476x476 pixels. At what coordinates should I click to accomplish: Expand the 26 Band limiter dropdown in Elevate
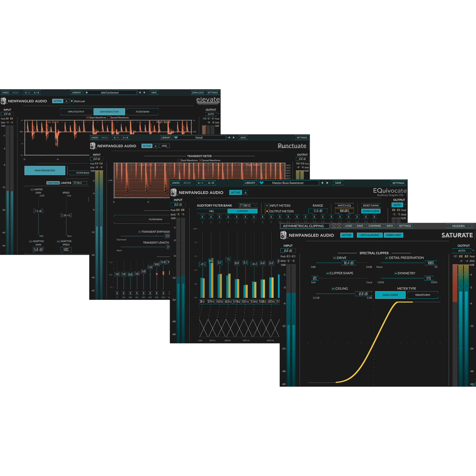(80, 183)
